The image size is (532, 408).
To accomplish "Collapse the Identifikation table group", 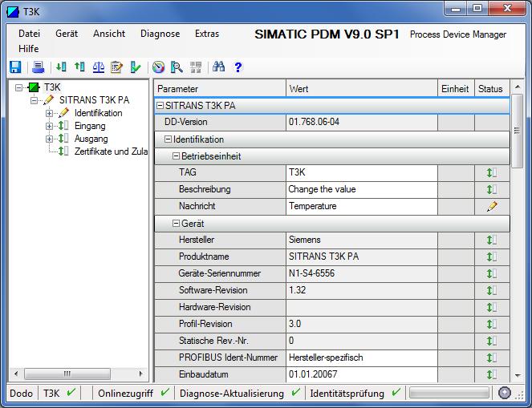I will pos(168,139).
